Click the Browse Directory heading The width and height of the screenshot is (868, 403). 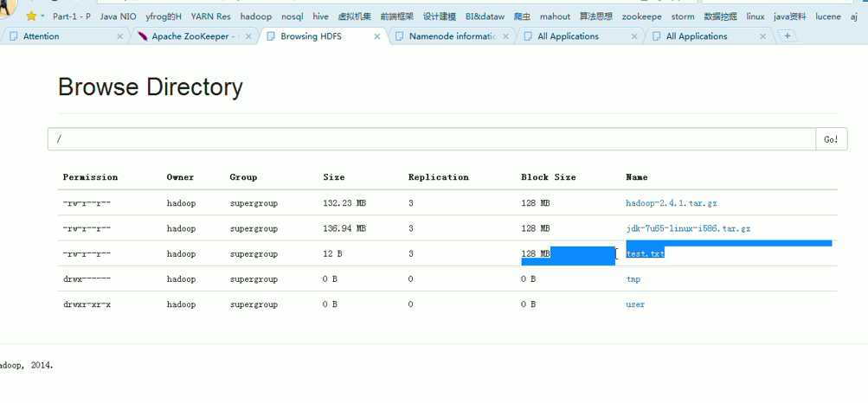point(150,87)
